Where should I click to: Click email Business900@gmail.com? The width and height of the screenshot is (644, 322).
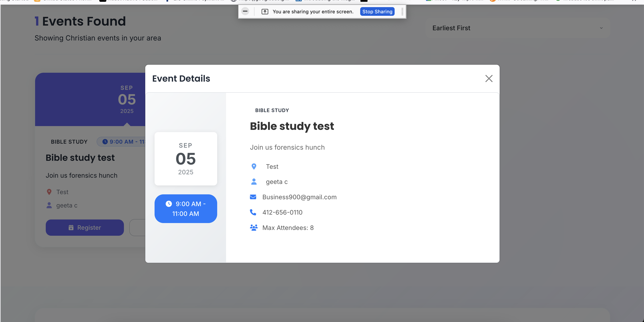point(300,197)
